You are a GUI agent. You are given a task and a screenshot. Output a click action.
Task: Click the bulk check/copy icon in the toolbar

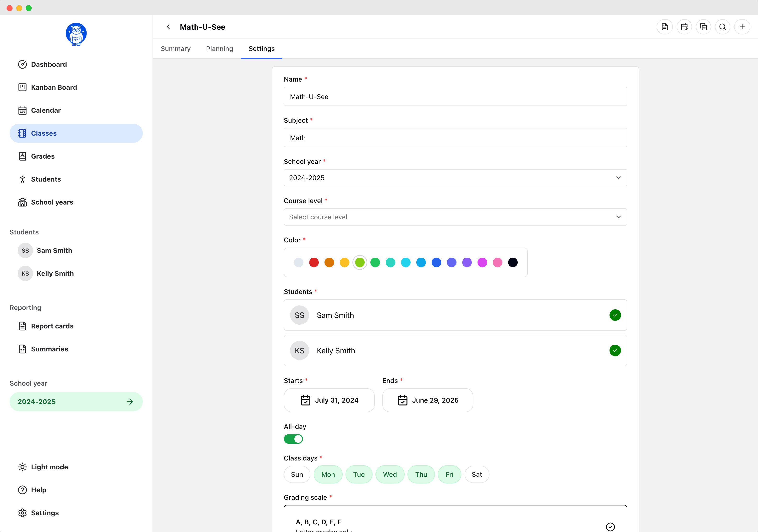pos(703,27)
